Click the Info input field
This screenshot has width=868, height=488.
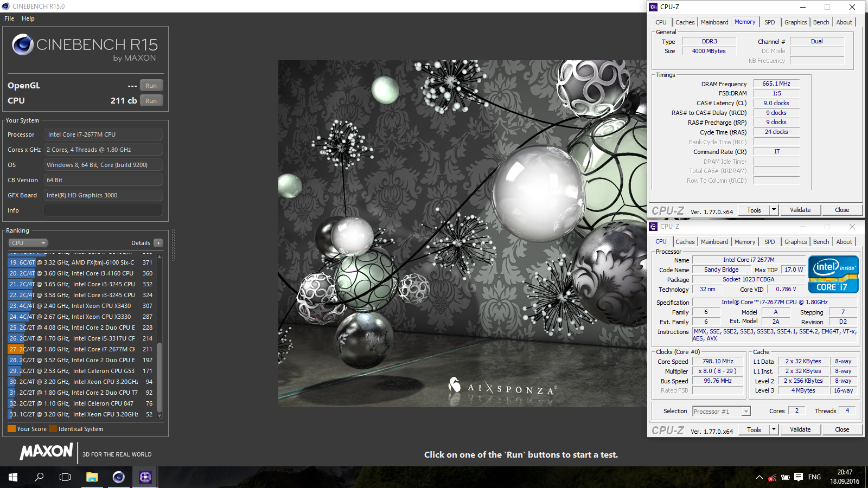(x=103, y=210)
